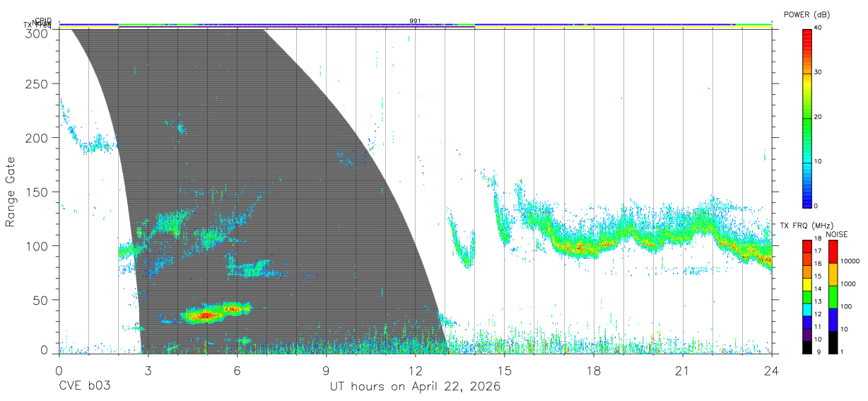Select the 16 label on TX FRQ scale

817,263
